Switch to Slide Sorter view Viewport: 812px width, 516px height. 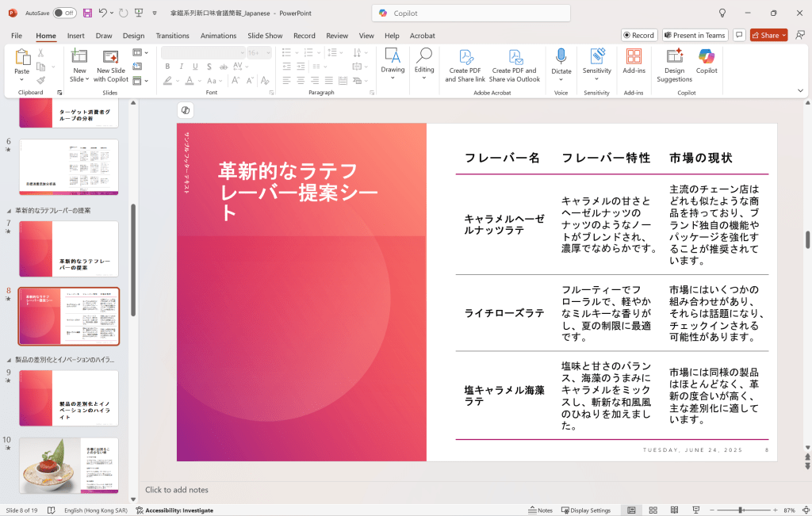pyautogui.click(x=653, y=510)
